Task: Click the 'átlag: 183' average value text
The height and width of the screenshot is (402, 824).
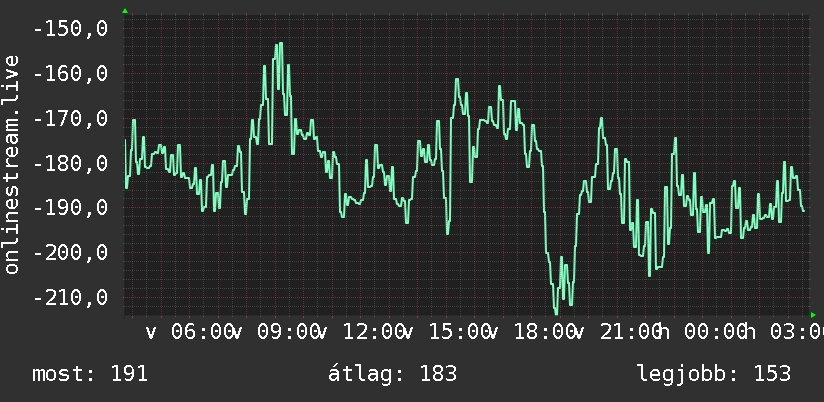Action: coord(393,374)
